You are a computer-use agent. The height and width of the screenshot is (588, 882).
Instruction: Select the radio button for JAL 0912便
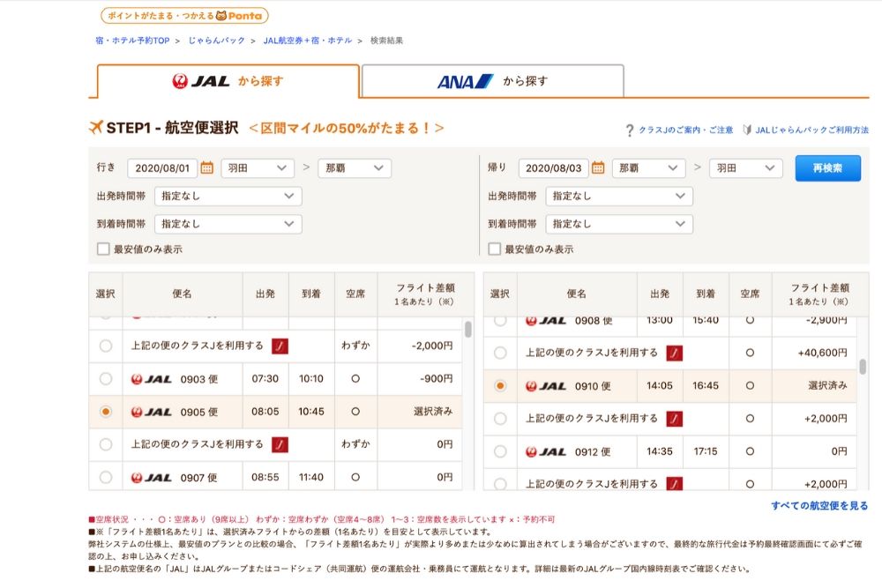(x=500, y=451)
